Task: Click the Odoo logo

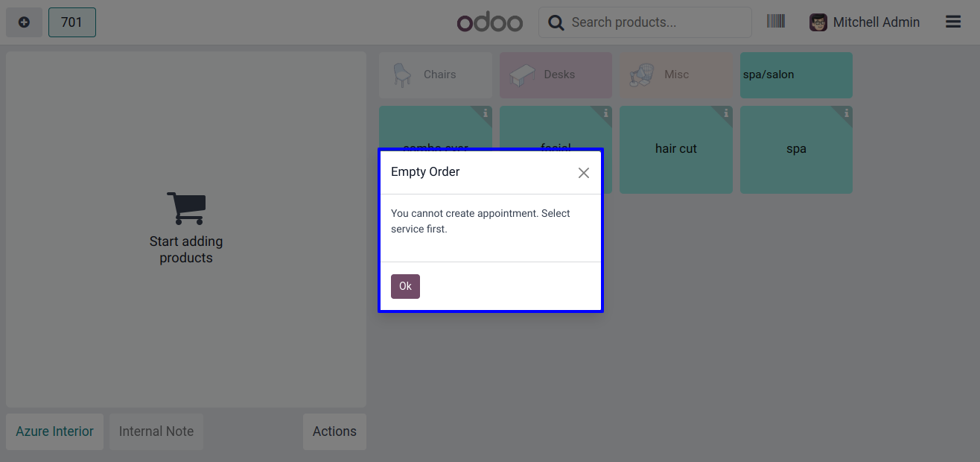Action: pos(489,22)
